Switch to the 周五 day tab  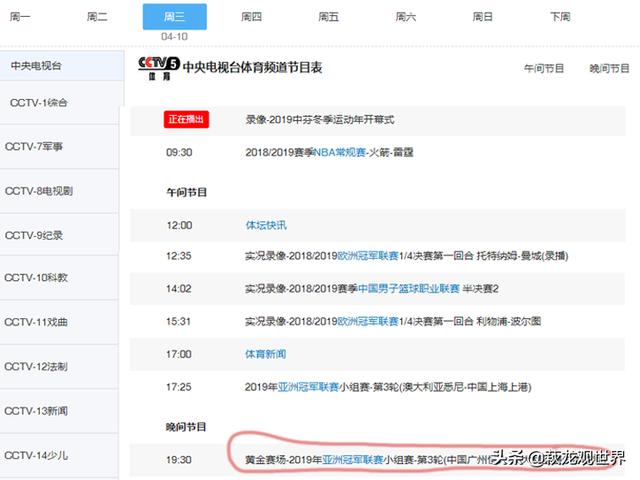328,17
